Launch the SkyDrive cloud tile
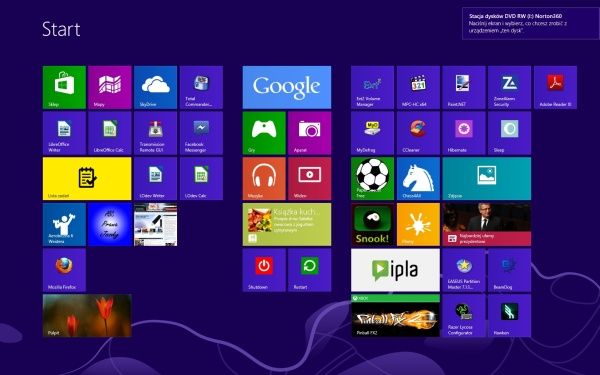 [155, 87]
